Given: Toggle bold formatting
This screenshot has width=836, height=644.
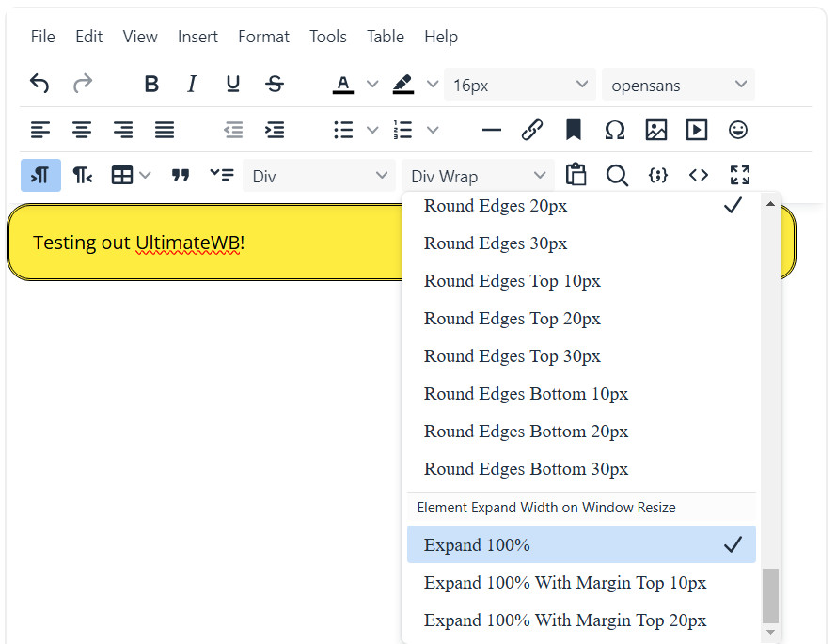Looking at the screenshot, I should 151,84.
